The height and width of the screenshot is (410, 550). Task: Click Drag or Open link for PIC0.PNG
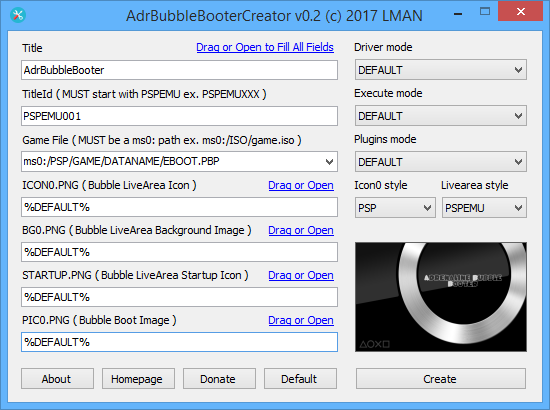pos(301,320)
